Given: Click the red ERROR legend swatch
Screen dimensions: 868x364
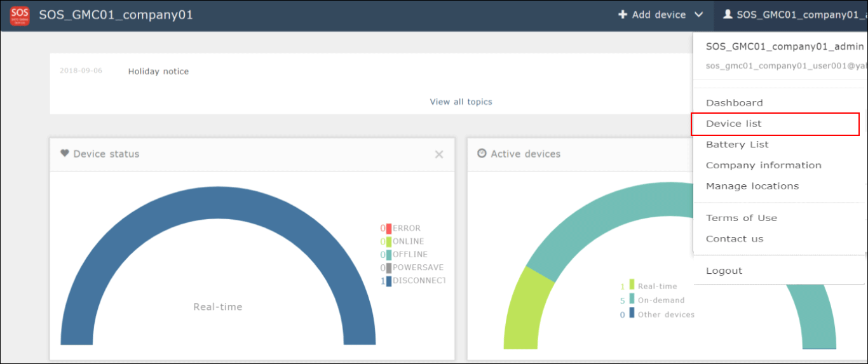Looking at the screenshot, I should (388, 229).
